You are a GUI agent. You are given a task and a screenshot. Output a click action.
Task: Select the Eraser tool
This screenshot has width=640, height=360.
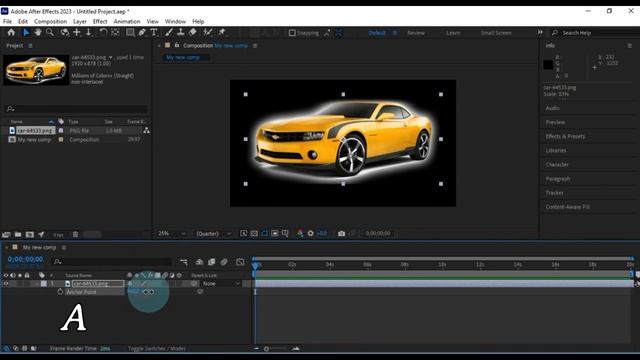(193, 32)
